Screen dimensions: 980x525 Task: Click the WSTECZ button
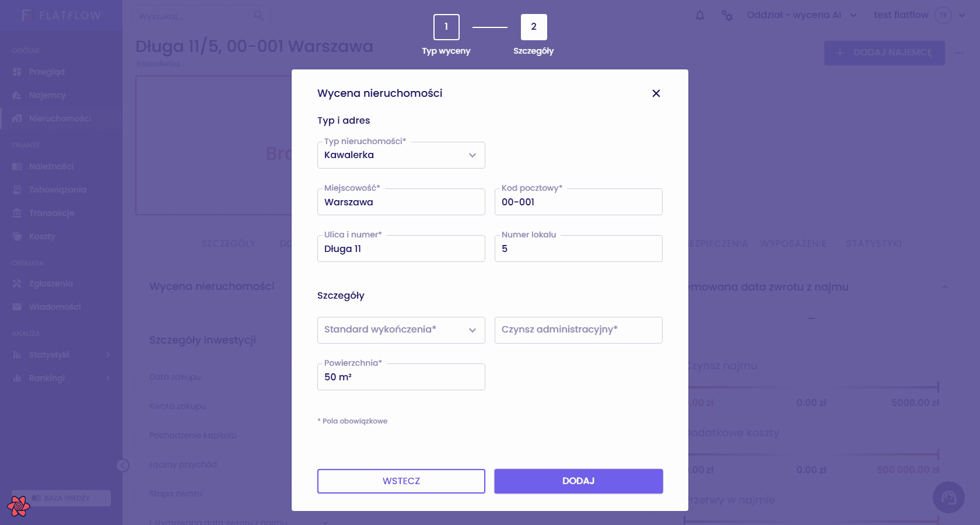point(401,481)
